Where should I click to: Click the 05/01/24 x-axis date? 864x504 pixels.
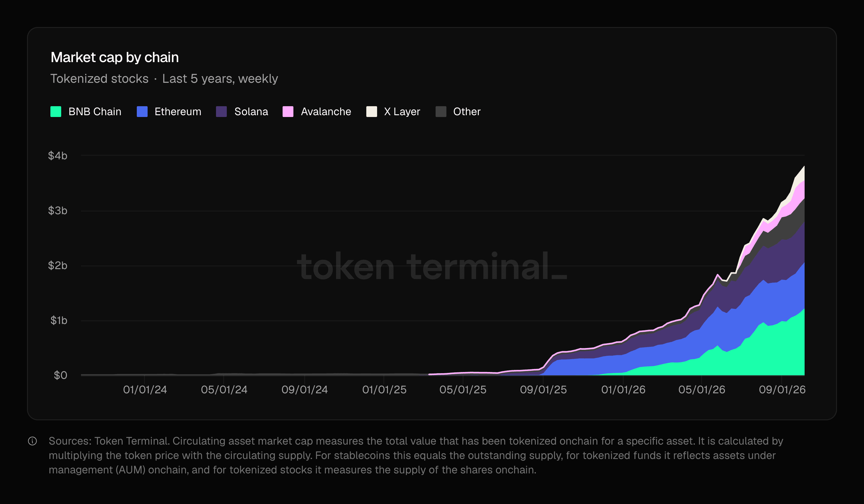pyautogui.click(x=224, y=390)
